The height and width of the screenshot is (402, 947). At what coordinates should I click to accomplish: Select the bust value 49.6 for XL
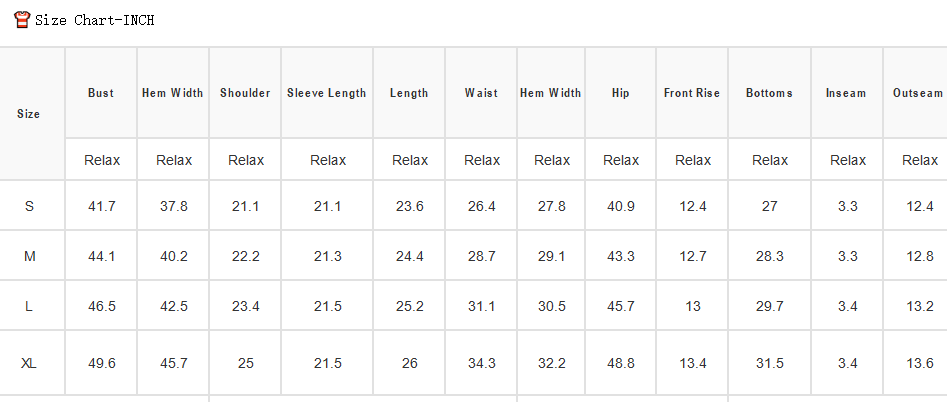point(101,363)
